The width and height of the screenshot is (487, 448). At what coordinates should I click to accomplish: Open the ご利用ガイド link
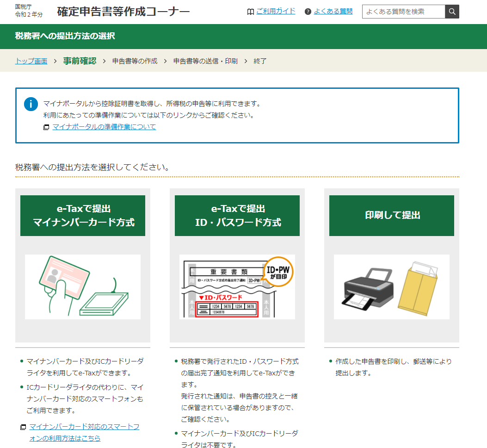[276, 11]
